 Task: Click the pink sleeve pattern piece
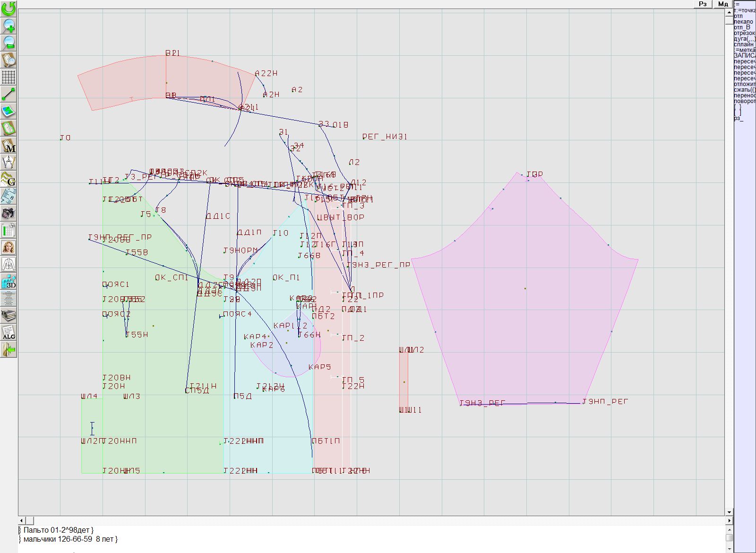tap(524, 307)
